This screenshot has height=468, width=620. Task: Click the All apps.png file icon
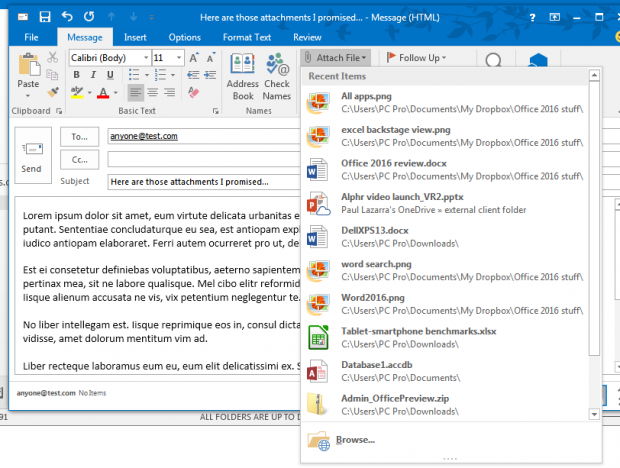[318, 102]
